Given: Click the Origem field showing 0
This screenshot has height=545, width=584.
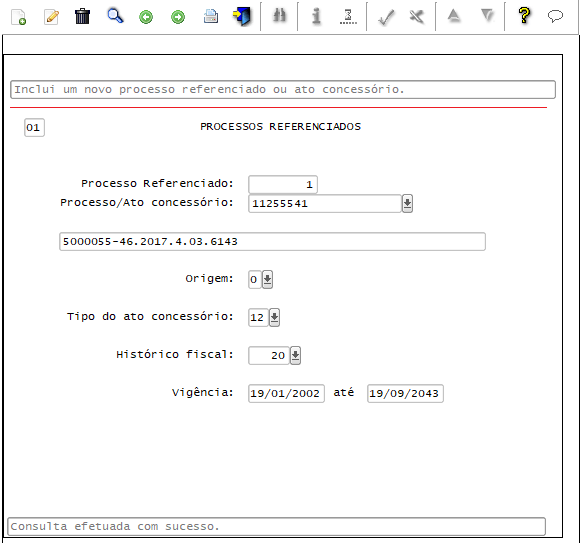Looking at the screenshot, I should pyautogui.click(x=255, y=280).
